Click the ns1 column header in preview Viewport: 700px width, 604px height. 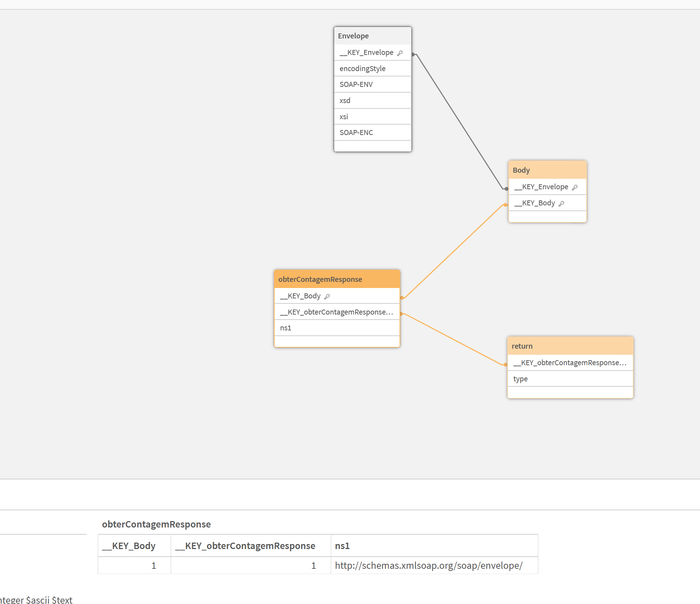click(x=434, y=546)
